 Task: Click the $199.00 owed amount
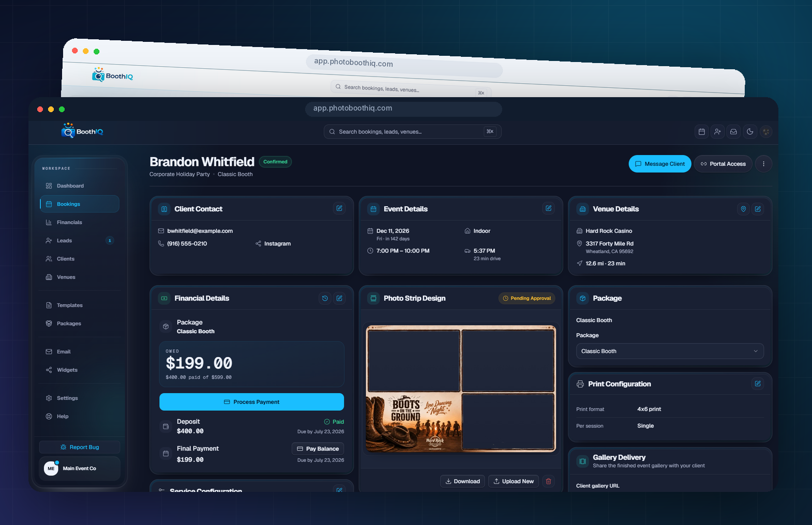pyautogui.click(x=199, y=363)
